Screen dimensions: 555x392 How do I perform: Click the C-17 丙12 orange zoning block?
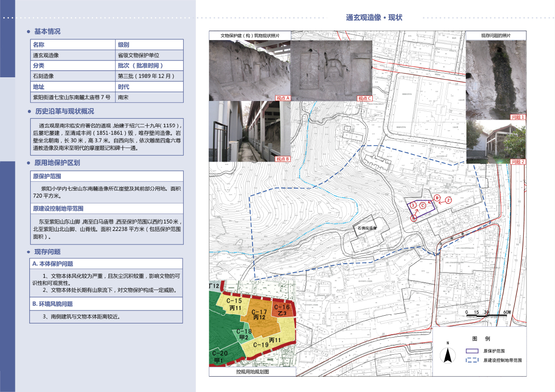260,317
